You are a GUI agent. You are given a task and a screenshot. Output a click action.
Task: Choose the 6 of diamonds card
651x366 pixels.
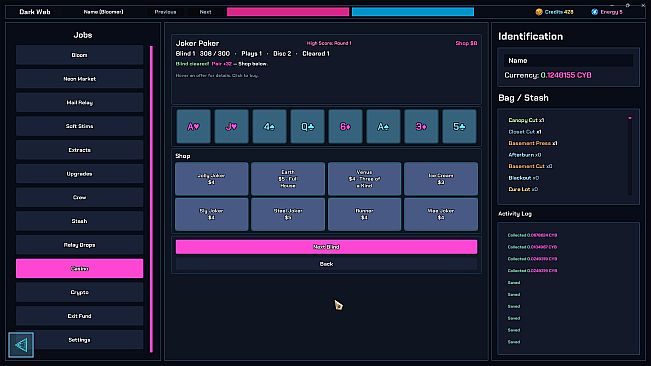pos(345,127)
